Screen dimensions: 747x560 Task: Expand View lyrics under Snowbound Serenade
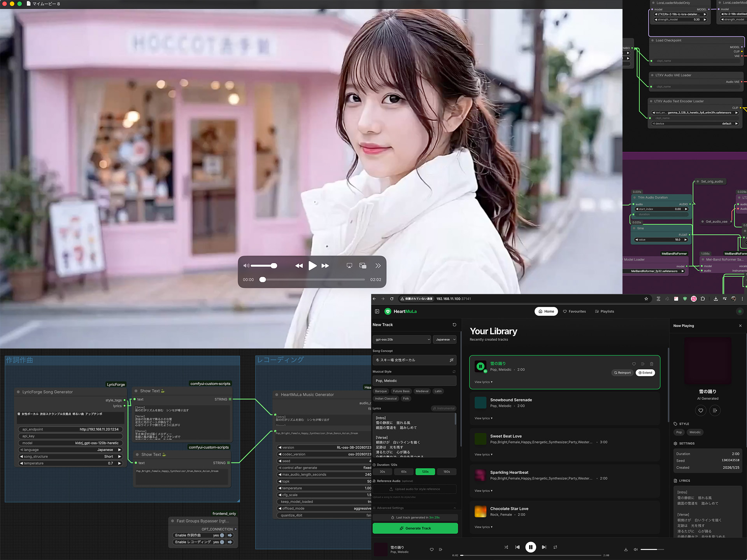pyautogui.click(x=483, y=418)
